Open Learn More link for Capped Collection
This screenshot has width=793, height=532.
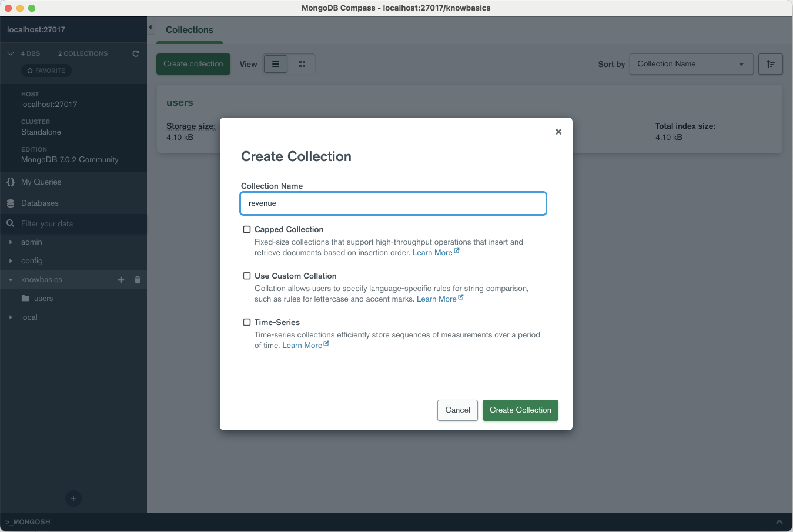(436, 253)
